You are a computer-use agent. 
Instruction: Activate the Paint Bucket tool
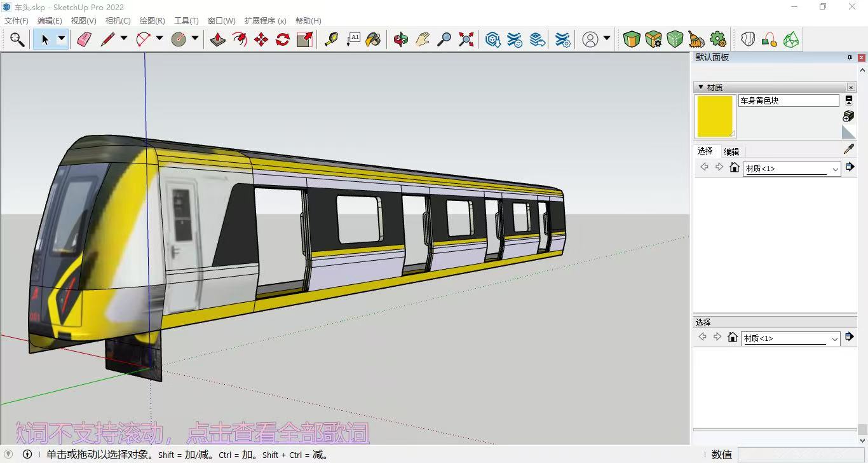coord(374,39)
